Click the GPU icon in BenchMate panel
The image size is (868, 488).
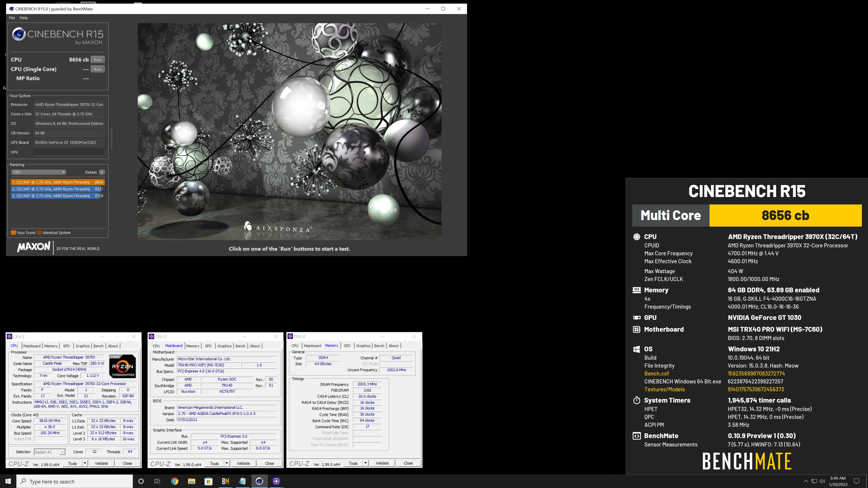pyautogui.click(x=637, y=318)
